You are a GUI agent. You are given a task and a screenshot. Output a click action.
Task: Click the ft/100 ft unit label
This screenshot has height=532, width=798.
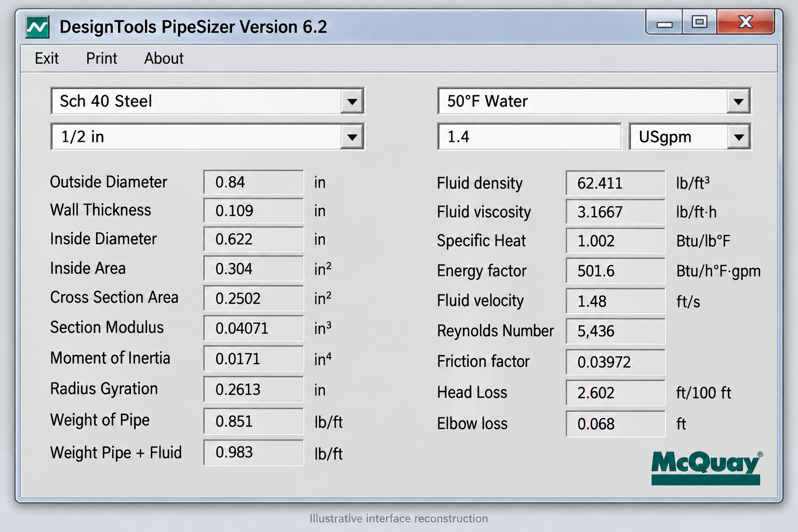click(x=703, y=393)
